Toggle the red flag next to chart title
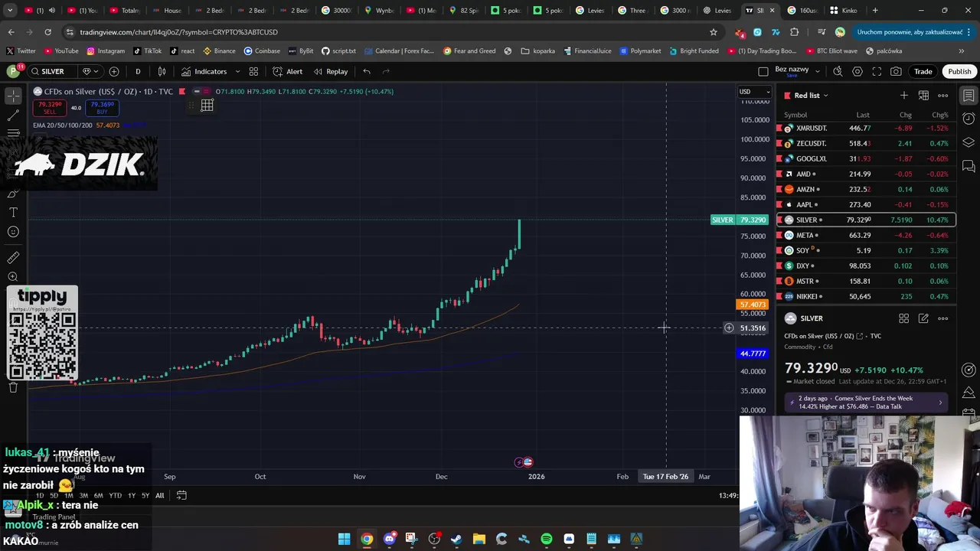980x551 pixels. 181,92
